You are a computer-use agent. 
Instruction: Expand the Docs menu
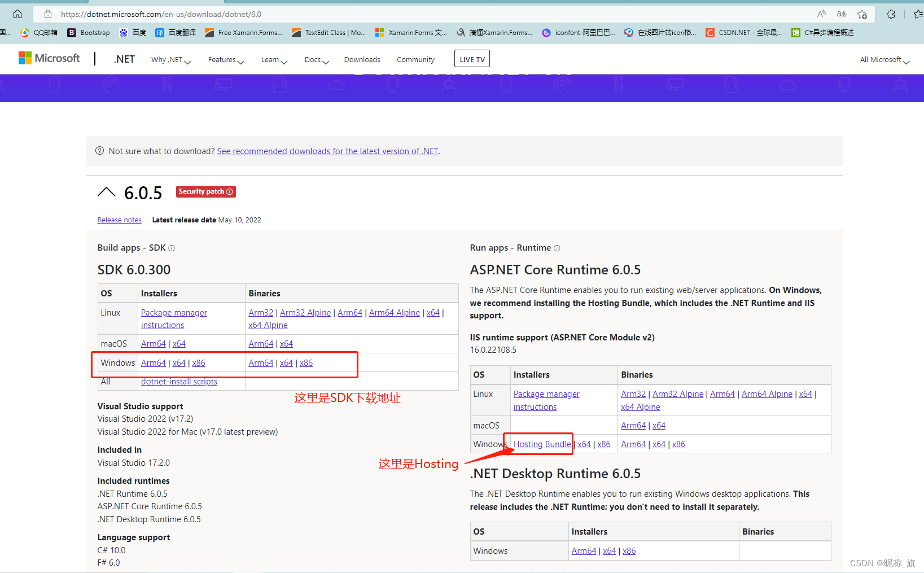[317, 60]
